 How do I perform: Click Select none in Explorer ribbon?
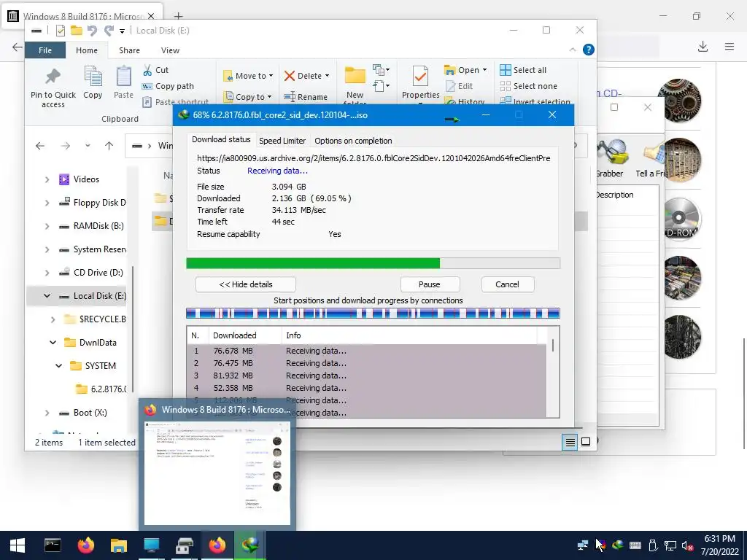(528, 86)
